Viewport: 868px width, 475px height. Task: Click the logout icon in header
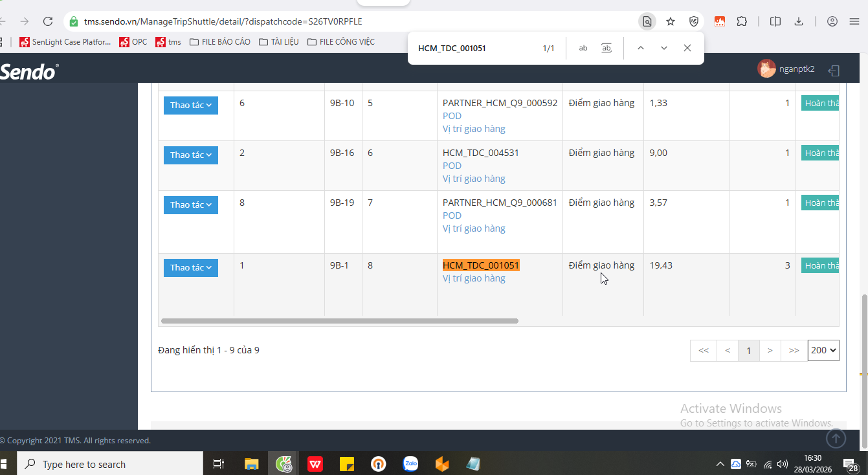click(834, 71)
